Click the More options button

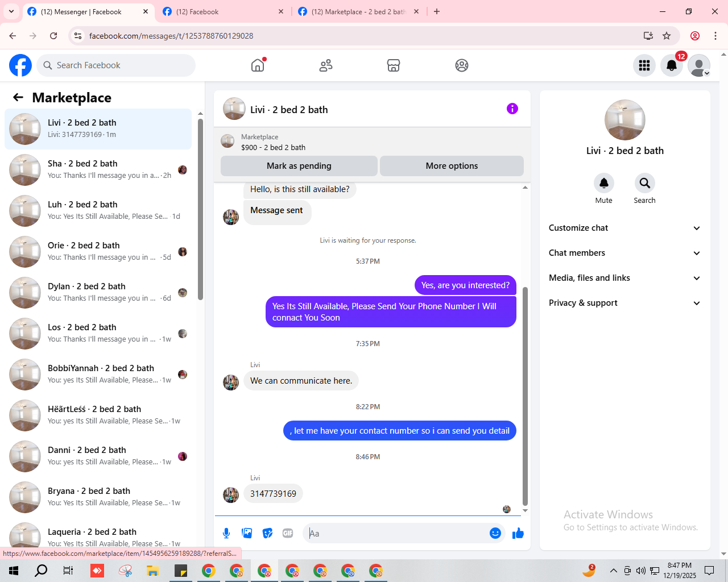click(x=452, y=166)
